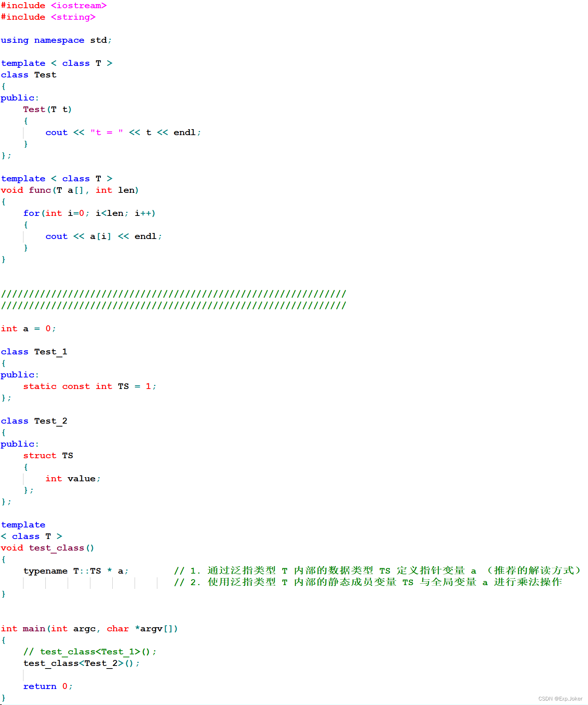Image resolution: width=588 pixels, height=705 pixels.
Task: Place cursor on using namespace std line
Action: 56,40
